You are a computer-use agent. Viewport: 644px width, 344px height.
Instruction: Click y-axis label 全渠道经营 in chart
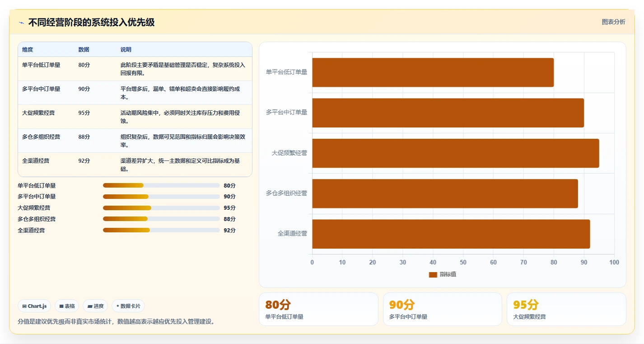292,234
